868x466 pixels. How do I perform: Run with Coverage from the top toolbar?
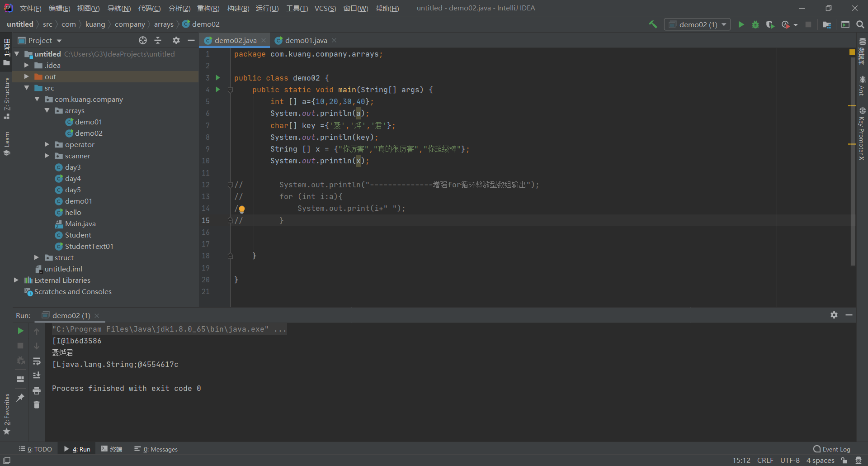[770, 24]
